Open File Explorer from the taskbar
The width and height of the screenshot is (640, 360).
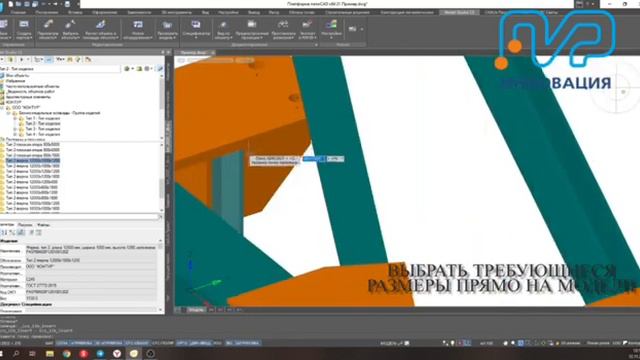pos(50,354)
